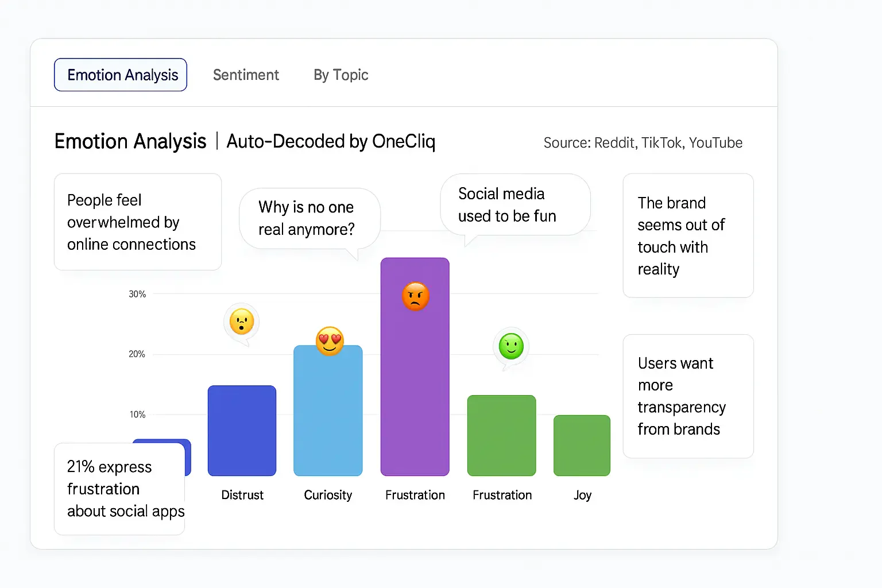The height and width of the screenshot is (588, 882).
Task: Switch to the Sentiment tab
Action: (x=246, y=75)
